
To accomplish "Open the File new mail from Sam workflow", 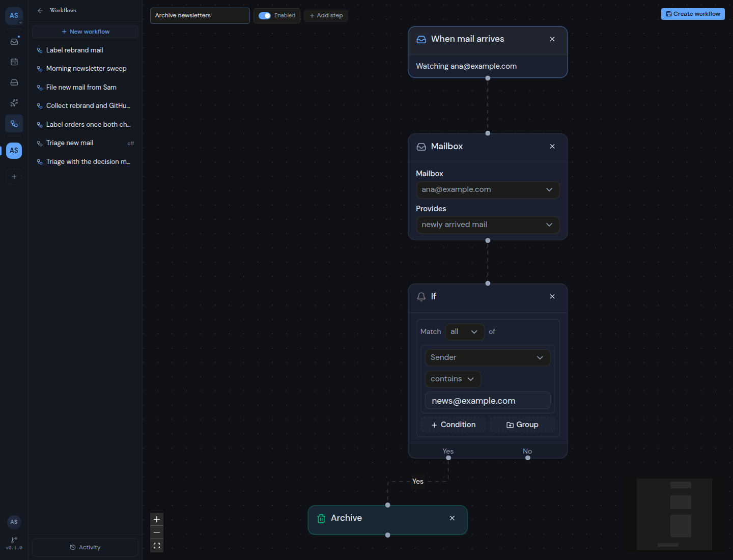I will 85,88.
